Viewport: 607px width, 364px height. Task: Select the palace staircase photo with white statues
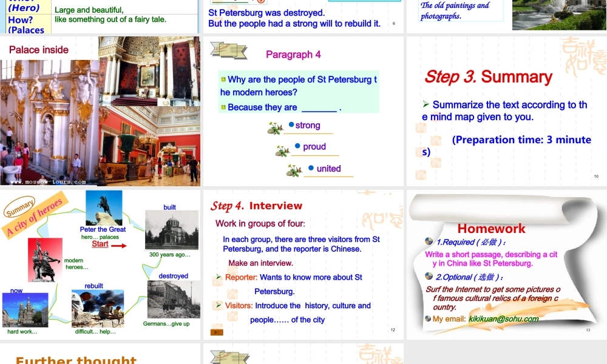49,123
